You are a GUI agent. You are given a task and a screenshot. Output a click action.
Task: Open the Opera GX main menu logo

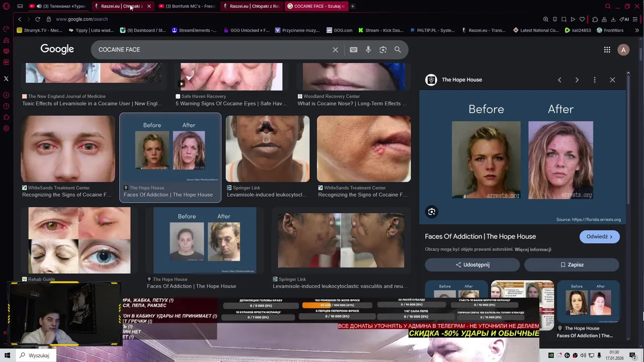pyautogui.click(x=6, y=6)
